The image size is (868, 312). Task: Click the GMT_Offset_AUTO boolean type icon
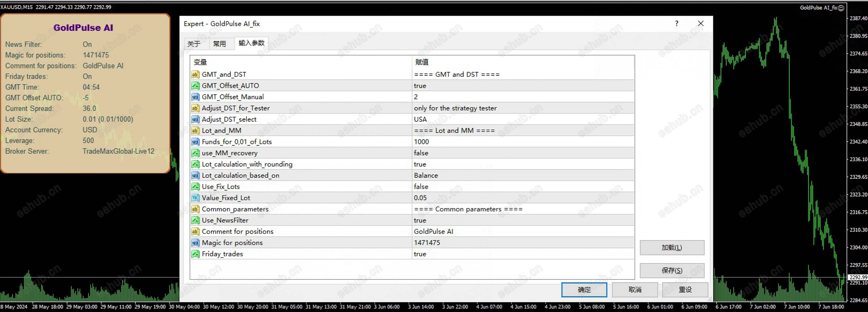195,86
